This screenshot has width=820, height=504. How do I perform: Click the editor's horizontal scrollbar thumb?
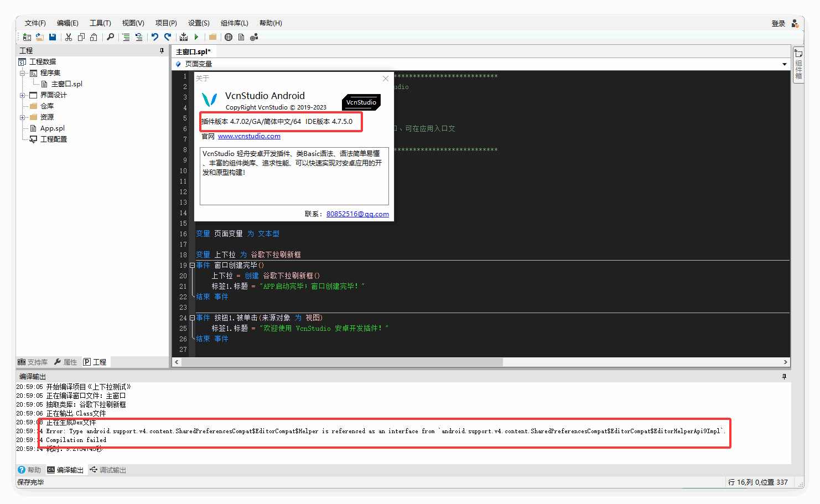[x=342, y=362]
